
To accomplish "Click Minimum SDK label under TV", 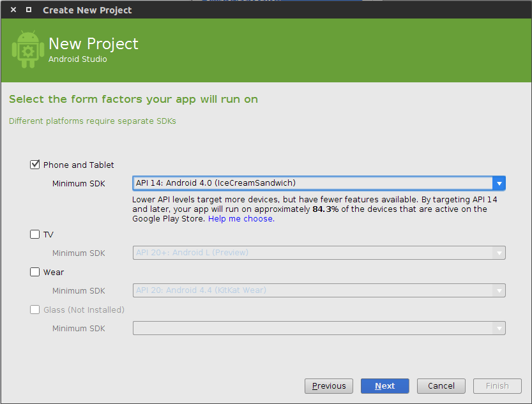I will (79, 253).
